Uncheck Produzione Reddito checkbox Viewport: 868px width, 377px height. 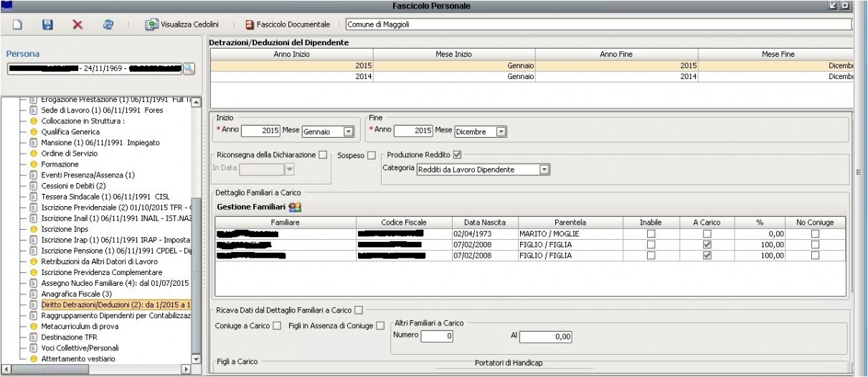pyautogui.click(x=458, y=154)
